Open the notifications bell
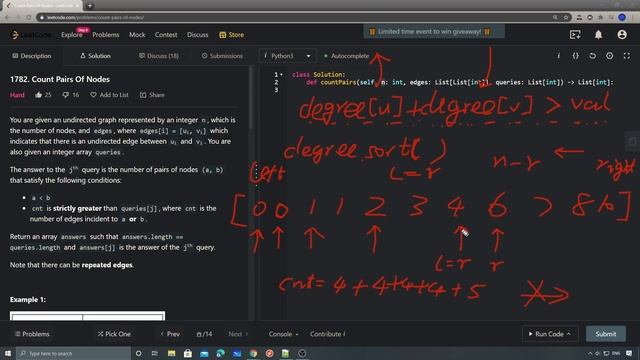Screen dimensions: 640x360 pos(598,35)
